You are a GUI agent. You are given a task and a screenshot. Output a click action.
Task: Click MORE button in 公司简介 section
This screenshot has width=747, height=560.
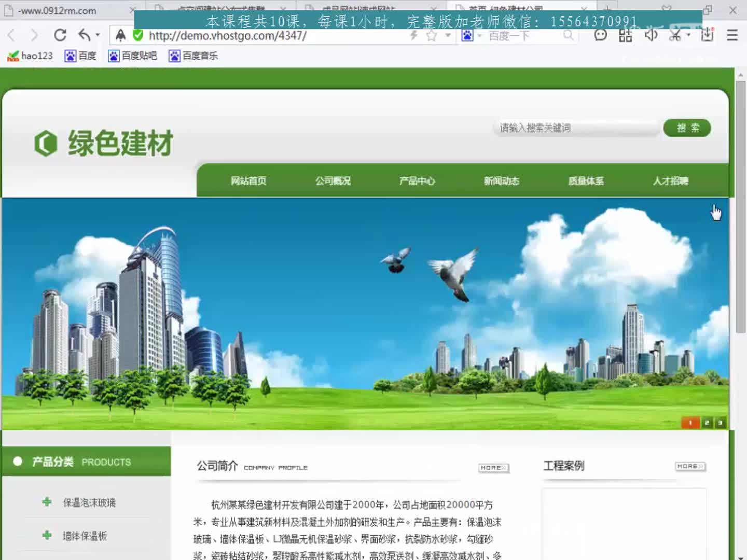tap(493, 468)
